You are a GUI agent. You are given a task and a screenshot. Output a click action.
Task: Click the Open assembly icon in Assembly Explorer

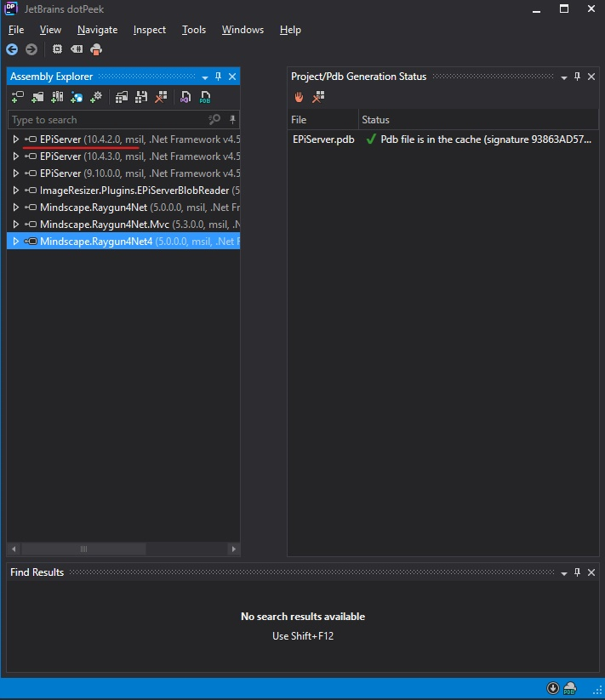pos(18,97)
